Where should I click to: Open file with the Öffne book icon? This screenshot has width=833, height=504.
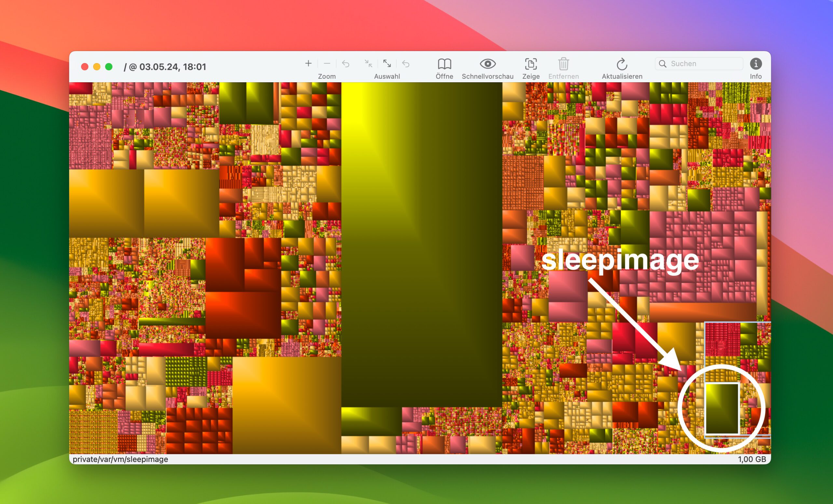444,64
